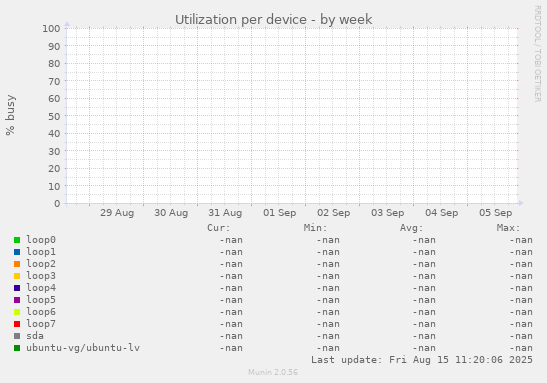Select the ubuntu-vg/ubuntu-lv legend label
Image resolution: width=547 pixels, height=383 pixels.
(83, 348)
